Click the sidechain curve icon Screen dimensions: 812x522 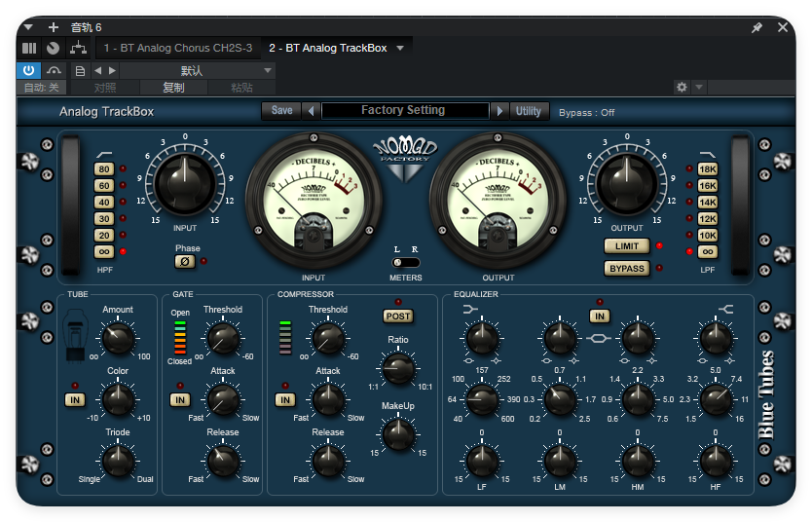pos(54,70)
